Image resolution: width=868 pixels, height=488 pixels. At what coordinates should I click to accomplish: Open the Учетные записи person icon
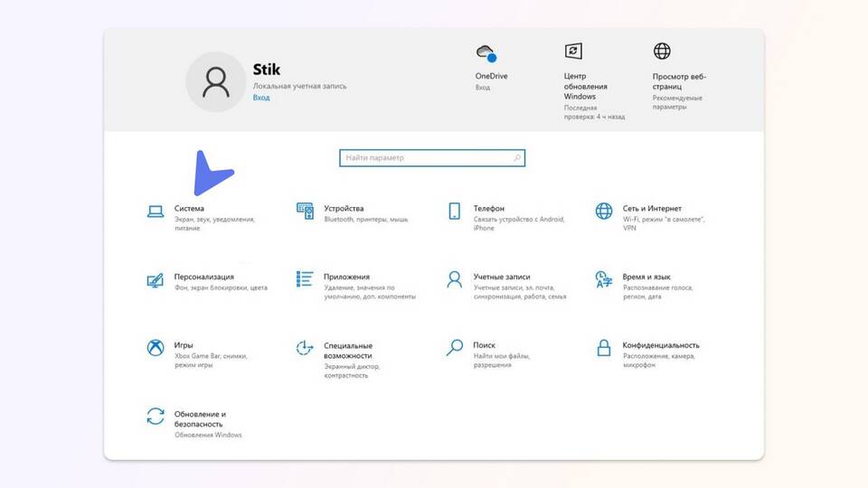click(x=454, y=279)
